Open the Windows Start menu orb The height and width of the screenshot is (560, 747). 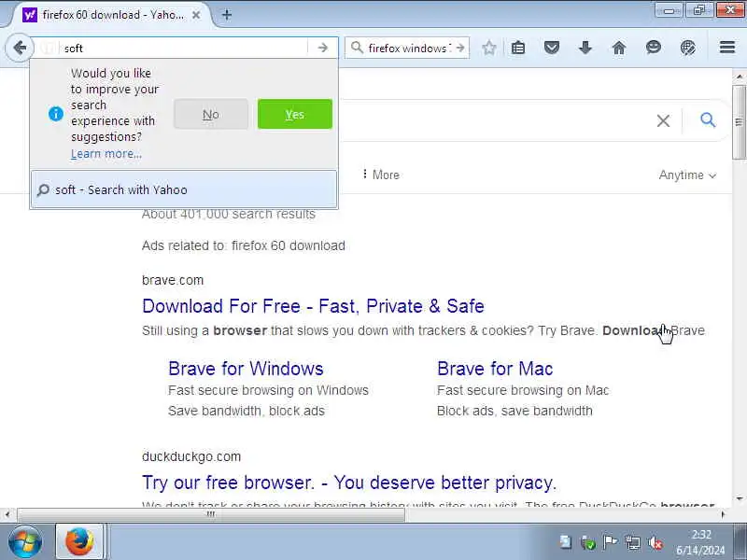25,542
